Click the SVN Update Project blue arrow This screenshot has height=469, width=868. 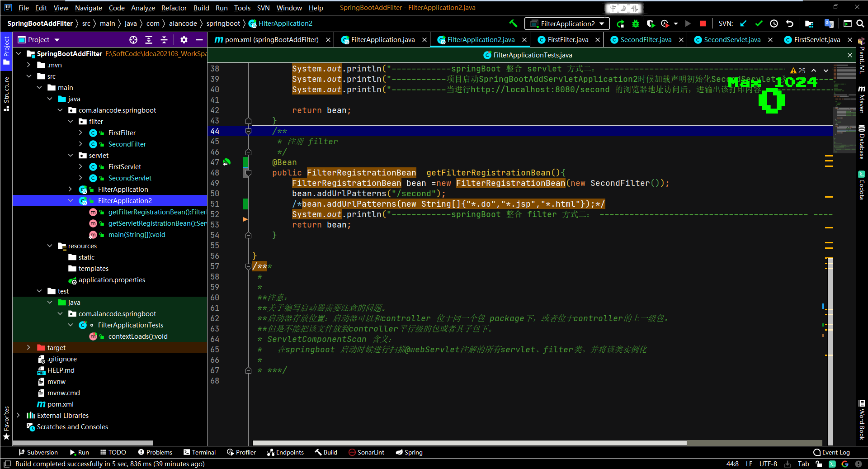pyautogui.click(x=744, y=24)
